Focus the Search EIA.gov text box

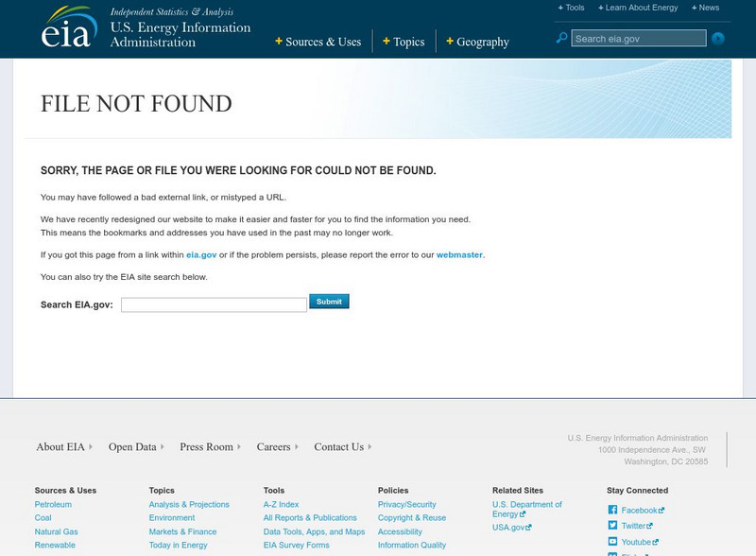tap(214, 304)
